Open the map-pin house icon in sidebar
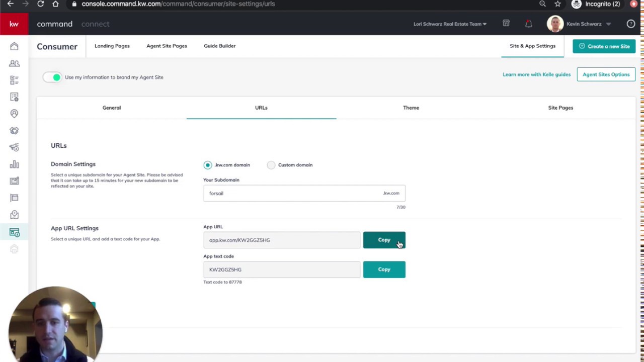 (14, 215)
